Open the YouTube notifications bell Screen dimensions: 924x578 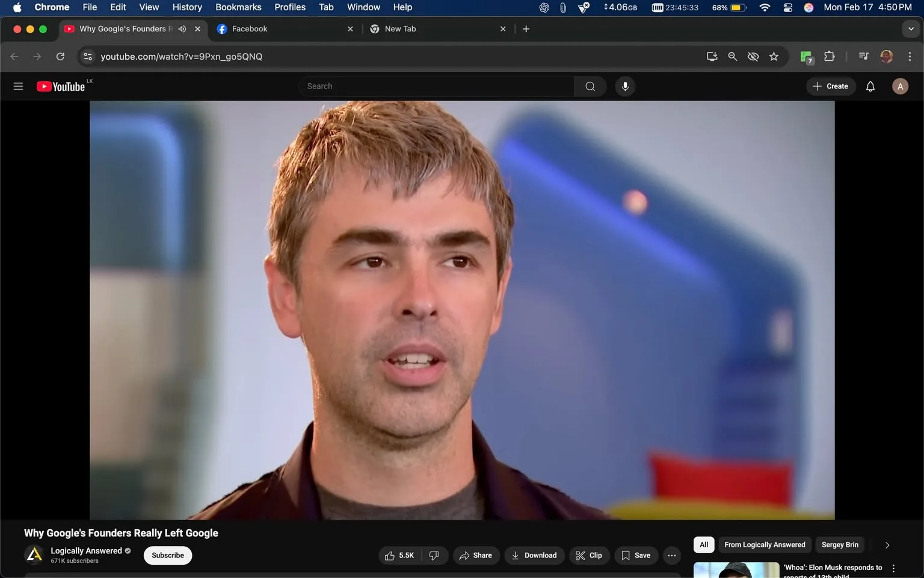click(870, 86)
